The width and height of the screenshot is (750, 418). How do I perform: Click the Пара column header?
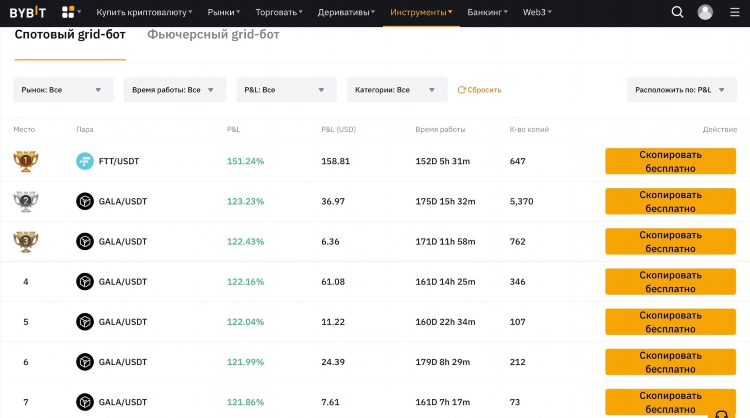[85, 129]
